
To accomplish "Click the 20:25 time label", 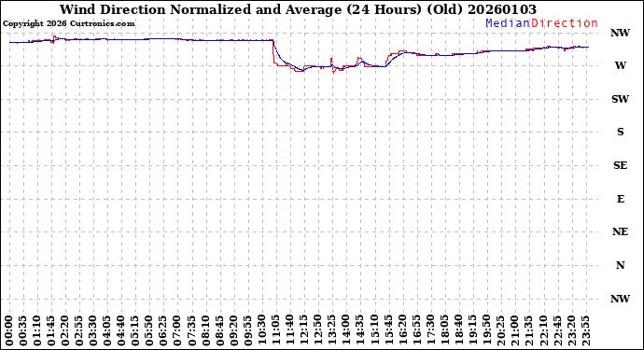I will pyautogui.click(x=500, y=330).
